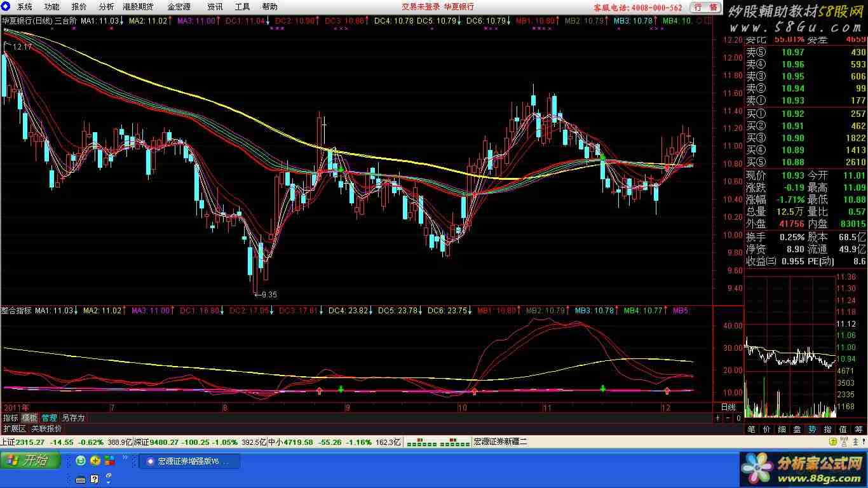Click the 深证 index value 9480.27
Image resolution: width=868 pixels, height=488 pixels.
(163, 442)
